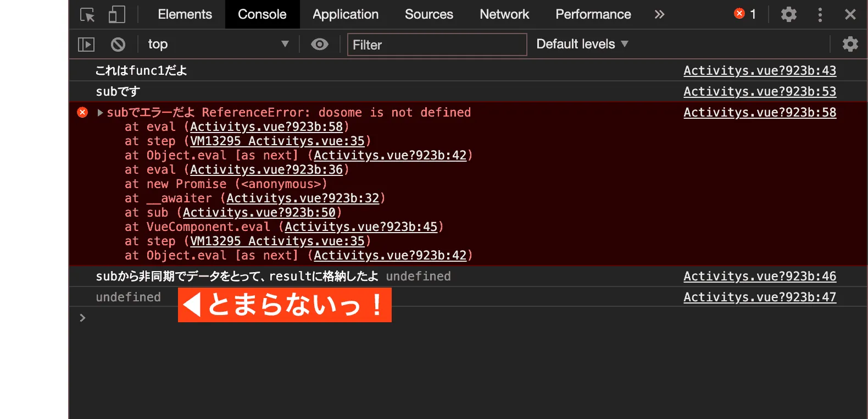
Task: Open the three-dot customize menu
Action: pyautogui.click(x=820, y=14)
